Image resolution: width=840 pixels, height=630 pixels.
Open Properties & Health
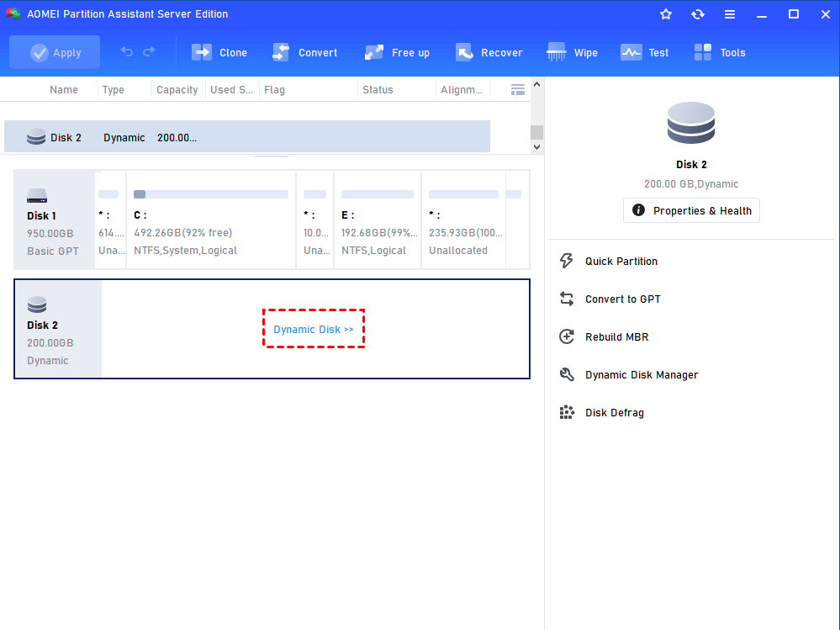tap(691, 210)
